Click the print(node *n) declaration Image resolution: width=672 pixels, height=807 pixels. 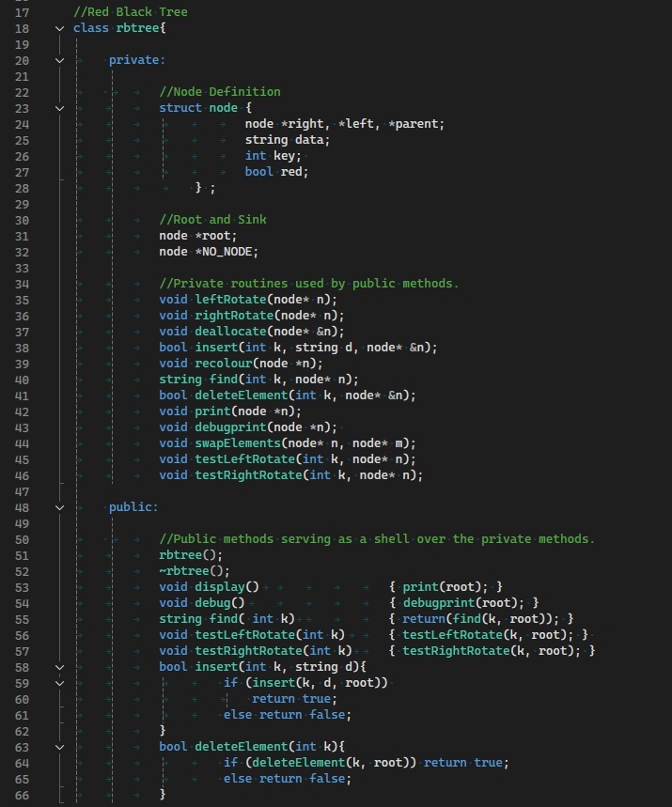(x=230, y=411)
